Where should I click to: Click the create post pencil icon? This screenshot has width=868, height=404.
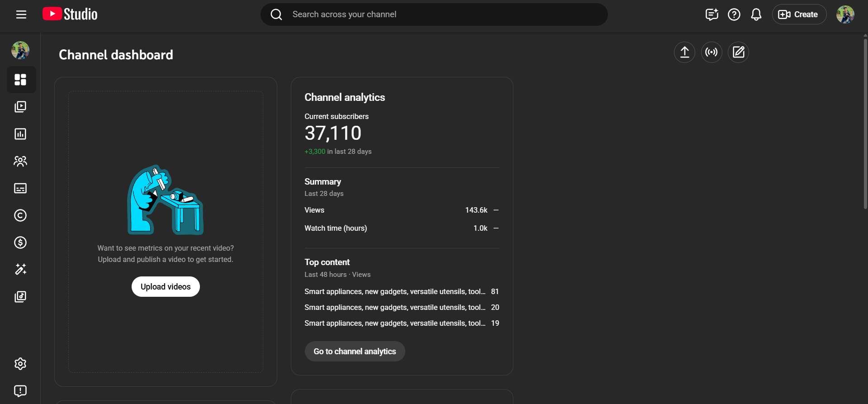(x=738, y=52)
